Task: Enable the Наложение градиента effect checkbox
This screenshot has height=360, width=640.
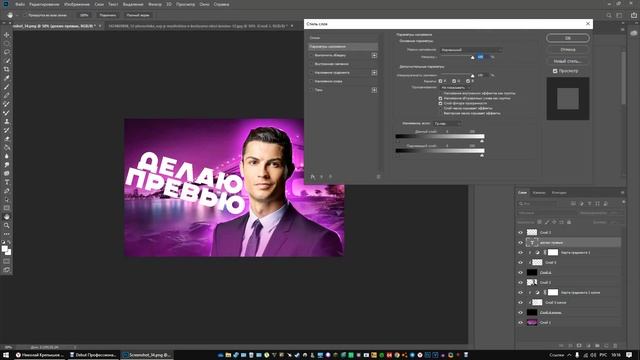Action: pyautogui.click(x=312, y=73)
